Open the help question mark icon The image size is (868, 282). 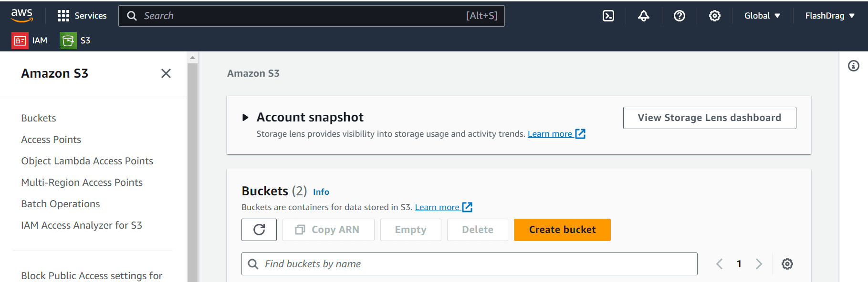[680, 16]
